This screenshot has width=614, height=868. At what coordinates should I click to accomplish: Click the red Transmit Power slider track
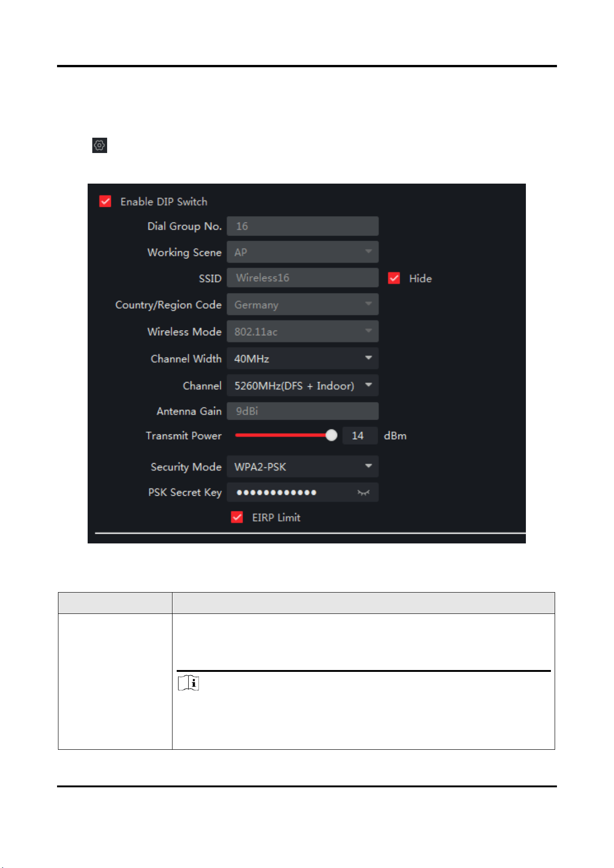[281, 435]
